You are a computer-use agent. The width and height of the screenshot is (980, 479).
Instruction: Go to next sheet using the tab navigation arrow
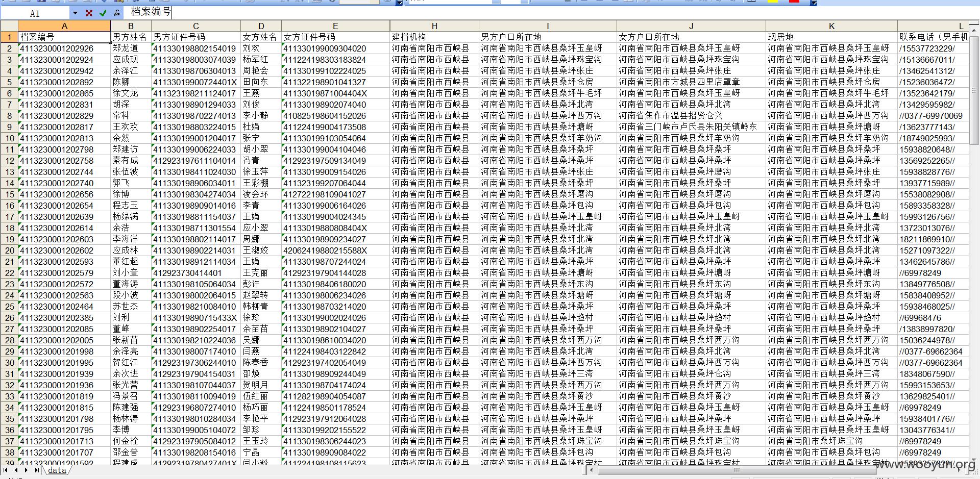[x=26, y=470]
